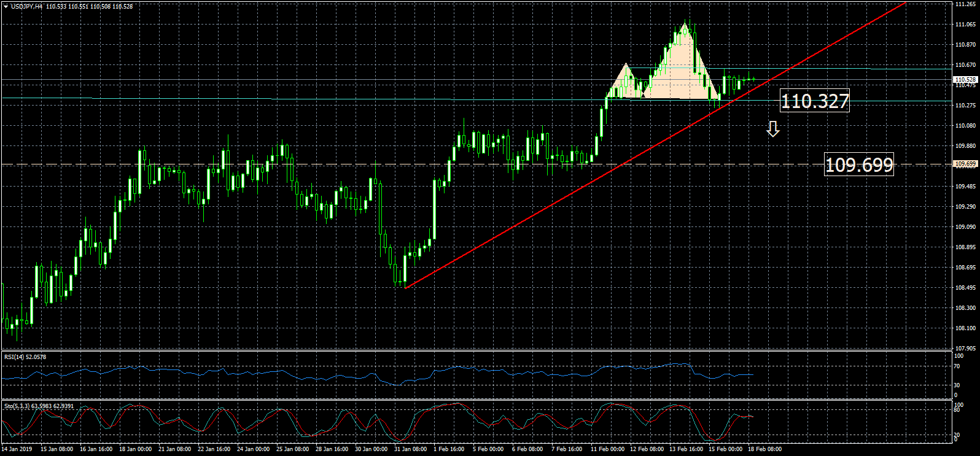Click the RSI(14) indicator label
The image size is (980, 456).
click(25, 357)
